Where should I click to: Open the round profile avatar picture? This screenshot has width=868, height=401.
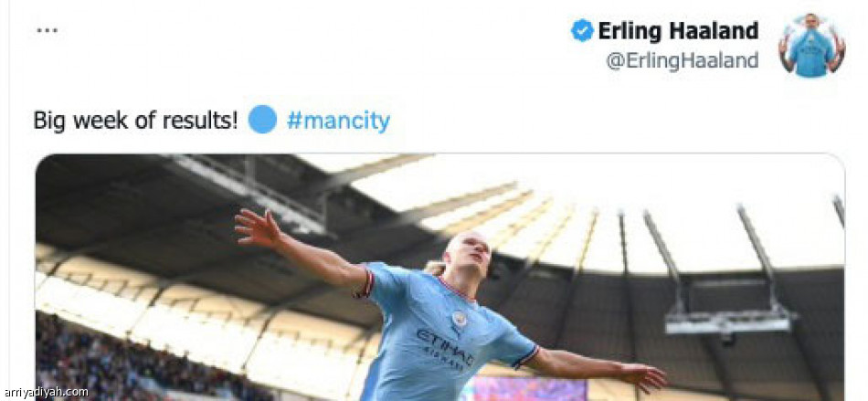[x=811, y=45]
